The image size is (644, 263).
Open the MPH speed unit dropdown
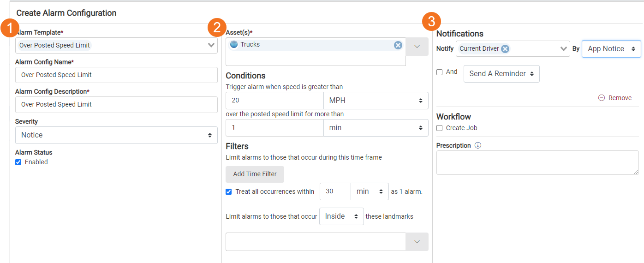[376, 101]
